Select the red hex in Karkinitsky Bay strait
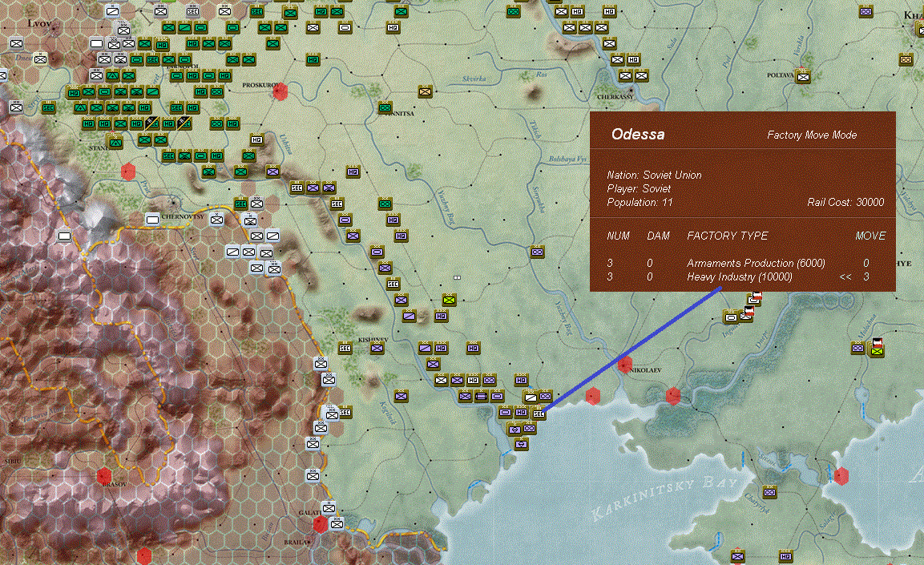Image resolution: width=924 pixels, height=565 pixels. coord(841,476)
